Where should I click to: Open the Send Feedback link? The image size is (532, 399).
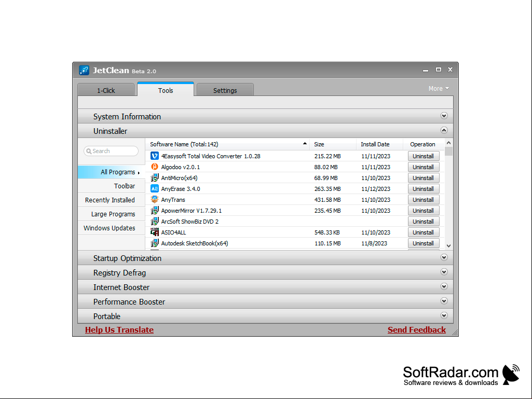pos(417,330)
